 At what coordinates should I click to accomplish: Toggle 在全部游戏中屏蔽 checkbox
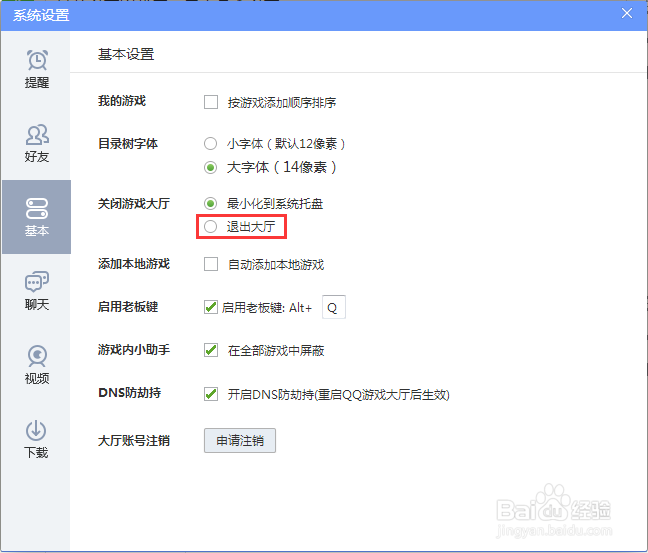pos(211,350)
